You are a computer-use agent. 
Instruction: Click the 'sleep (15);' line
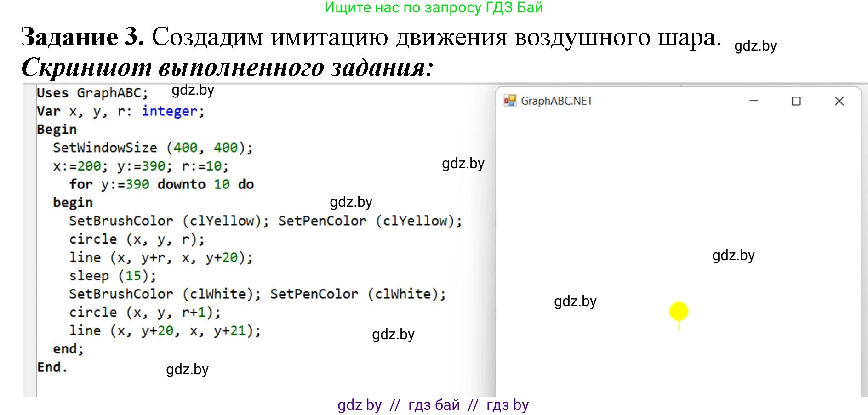tap(113, 276)
